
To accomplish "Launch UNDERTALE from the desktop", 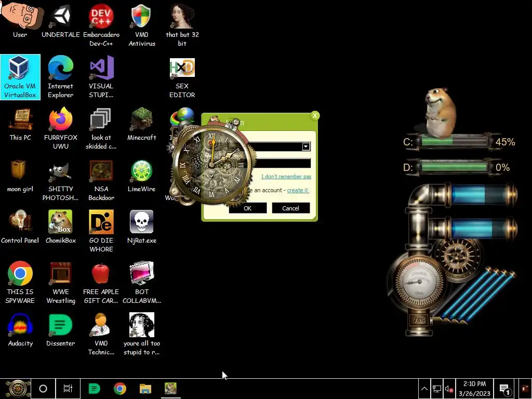I will (61, 20).
